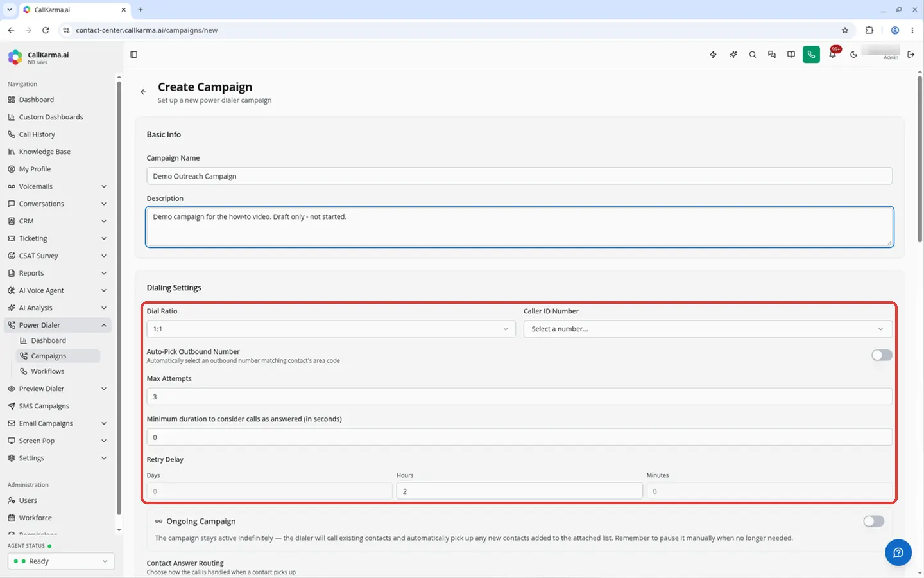Open Knowledge Base
This screenshot has height=578, width=924.
pos(56,152)
